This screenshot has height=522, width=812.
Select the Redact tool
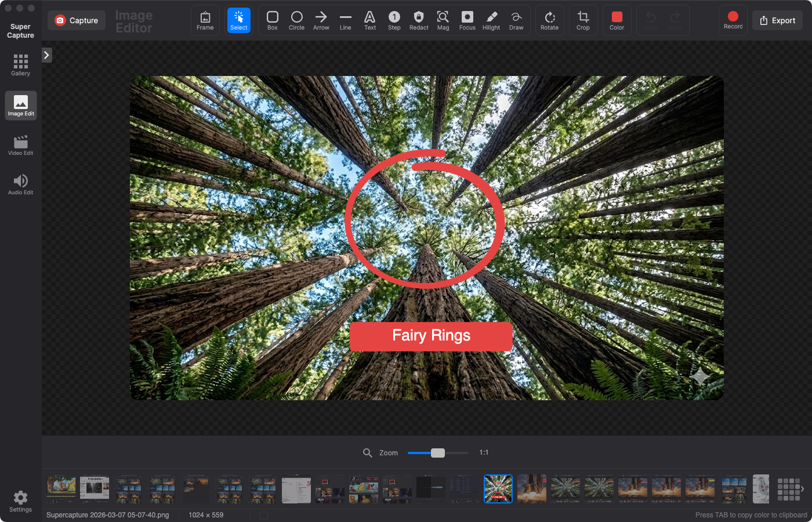tap(418, 20)
